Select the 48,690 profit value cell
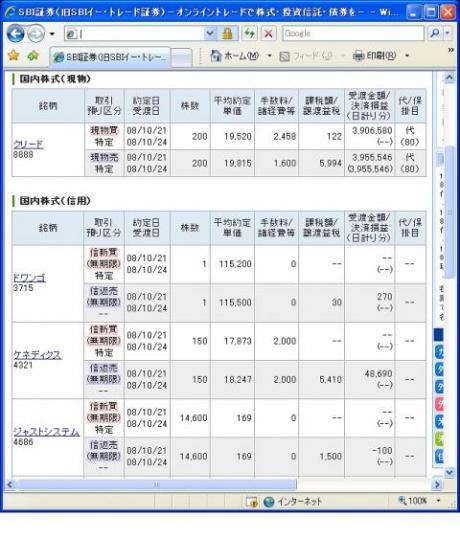Image resolution: width=460 pixels, height=538 pixels. click(369, 379)
